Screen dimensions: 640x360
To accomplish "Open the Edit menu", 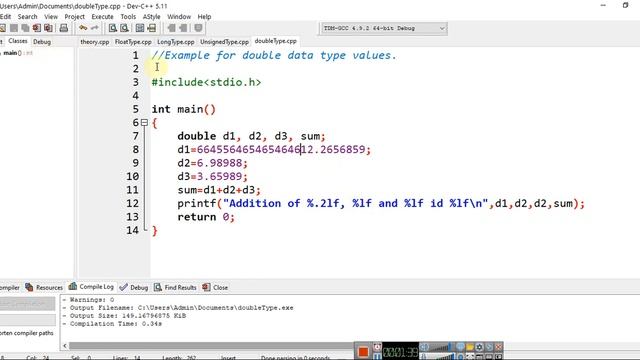I will point(5,17).
